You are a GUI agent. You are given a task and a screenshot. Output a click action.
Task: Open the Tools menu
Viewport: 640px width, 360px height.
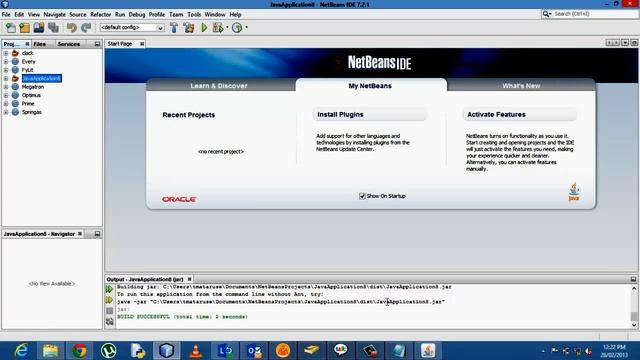194,14
